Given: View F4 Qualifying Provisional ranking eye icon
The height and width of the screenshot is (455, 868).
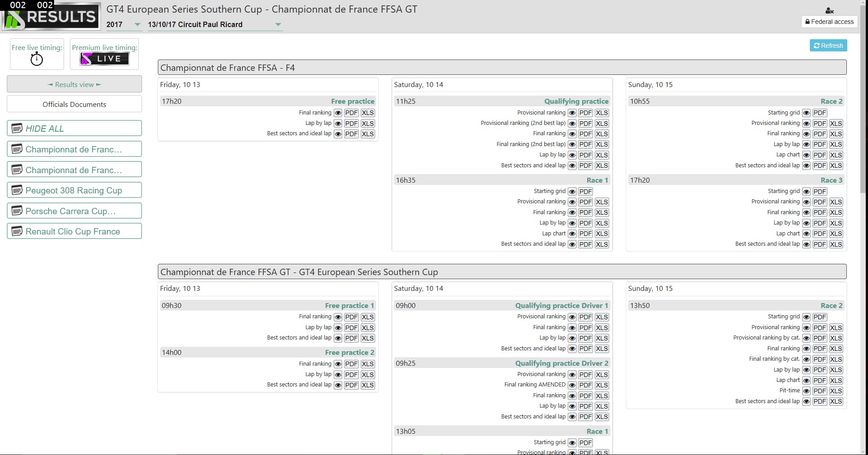Looking at the screenshot, I should 572,113.
